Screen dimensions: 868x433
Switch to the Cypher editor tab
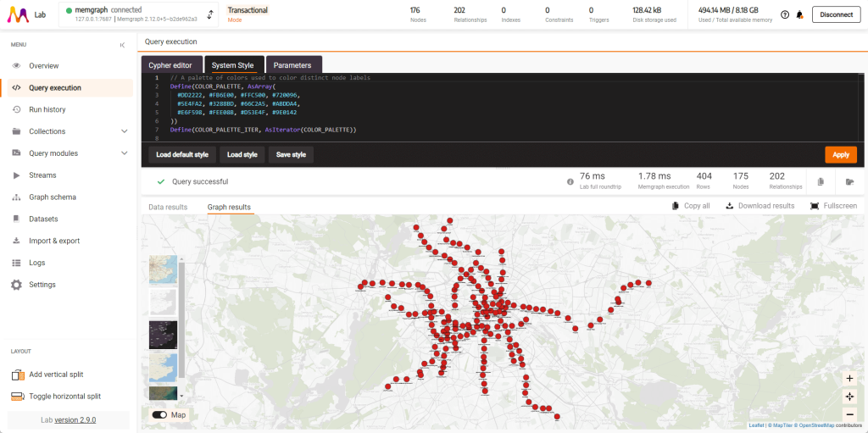[170, 65]
